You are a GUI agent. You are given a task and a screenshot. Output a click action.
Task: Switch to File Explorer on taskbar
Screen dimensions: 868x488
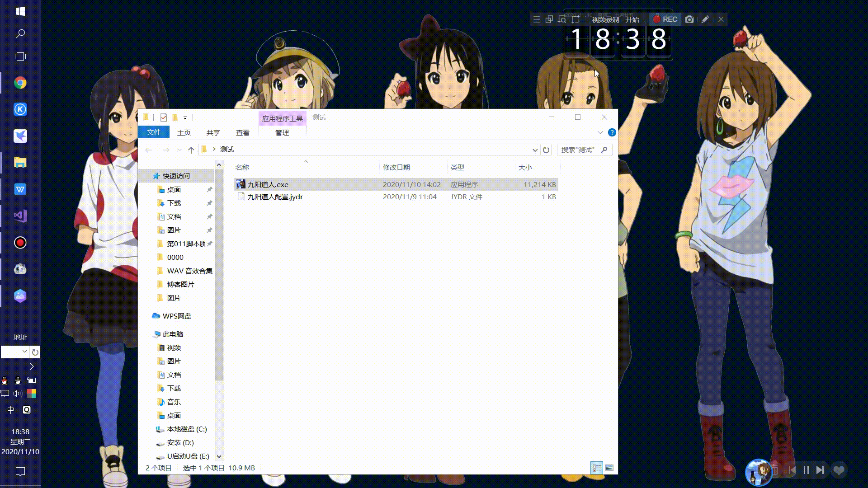(x=20, y=163)
